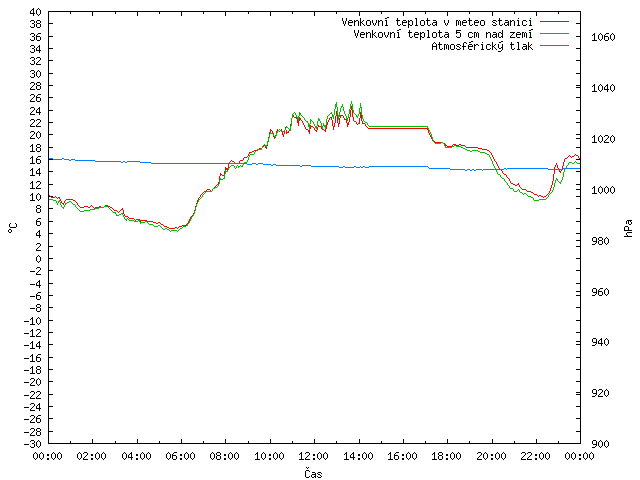Click the 14:00 time tick label
Image resolution: width=640 pixels, height=480 pixels.
(x=358, y=456)
